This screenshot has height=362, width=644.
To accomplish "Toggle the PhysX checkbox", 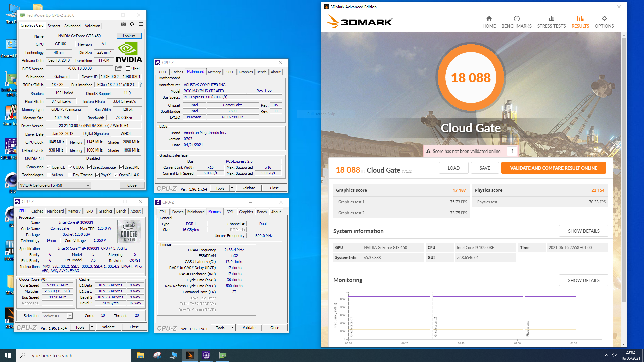I will (x=98, y=175).
